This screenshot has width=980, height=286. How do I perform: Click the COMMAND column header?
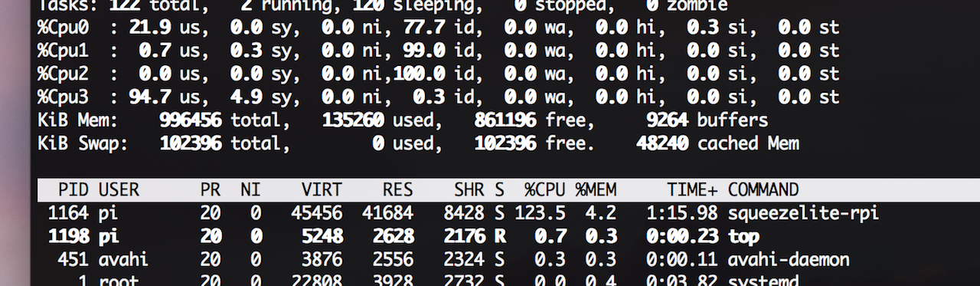(x=763, y=189)
